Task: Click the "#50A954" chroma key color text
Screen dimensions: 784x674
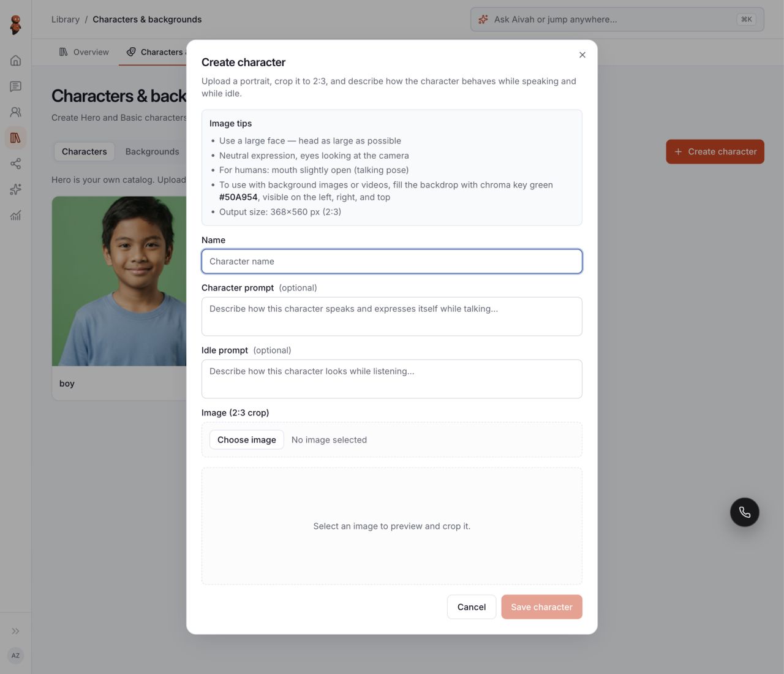Action: point(238,197)
